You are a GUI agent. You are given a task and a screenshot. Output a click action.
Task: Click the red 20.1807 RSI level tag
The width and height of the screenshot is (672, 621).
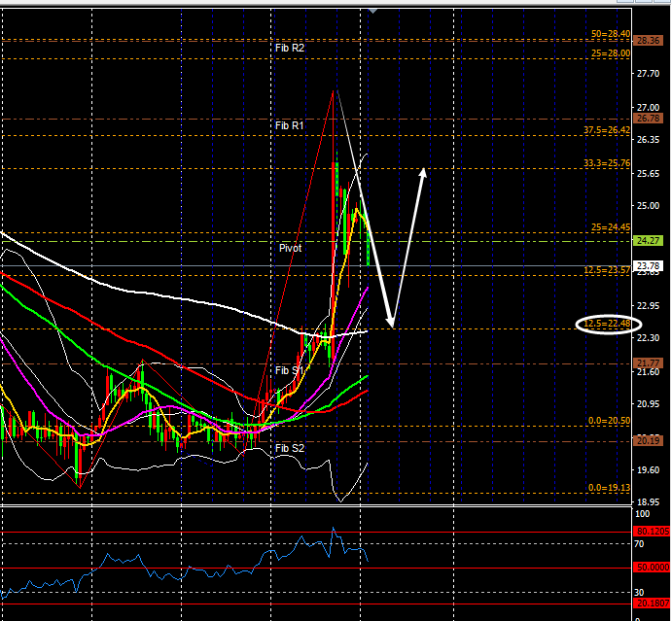pyautogui.click(x=649, y=604)
